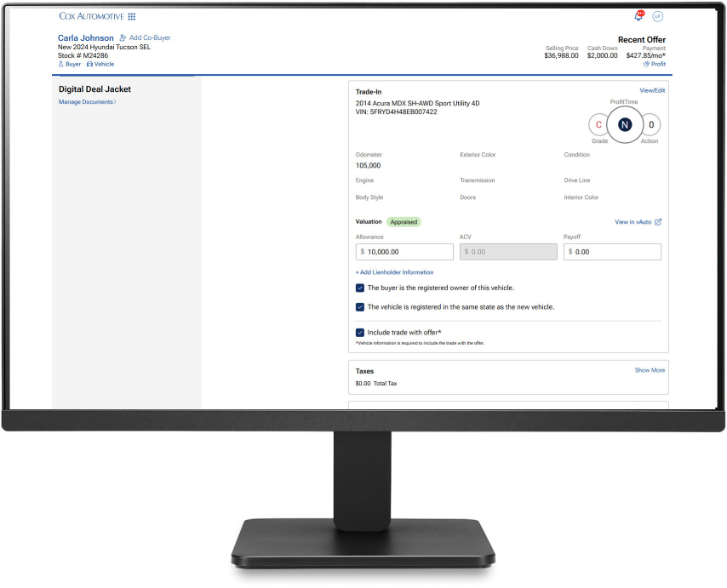Expand Taxes section with Show More
The width and height of the screenshot is (727, 588).
[650, 370]
